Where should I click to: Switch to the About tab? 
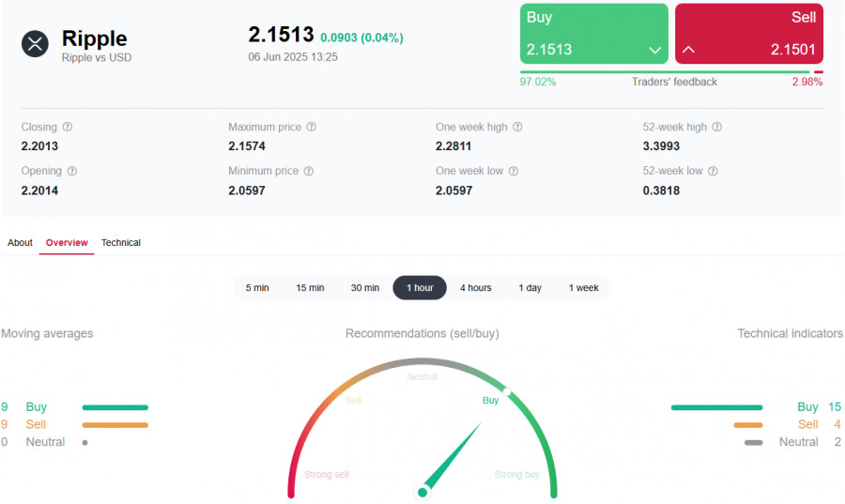coord(20,243)
